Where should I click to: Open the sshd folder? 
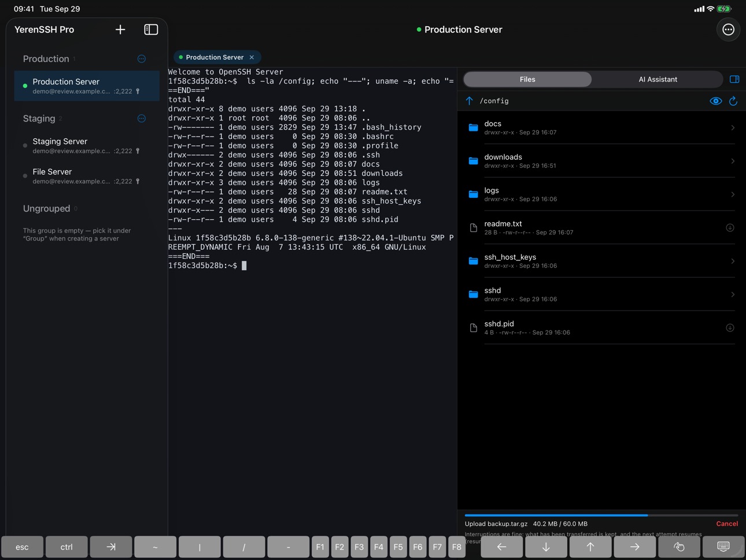point(601,294)
